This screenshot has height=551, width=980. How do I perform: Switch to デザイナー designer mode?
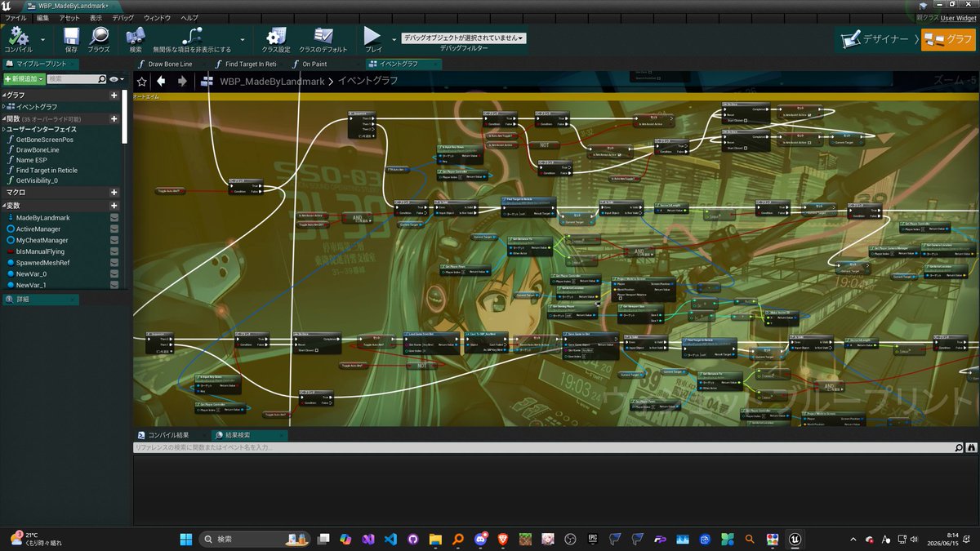coord(876,39)
